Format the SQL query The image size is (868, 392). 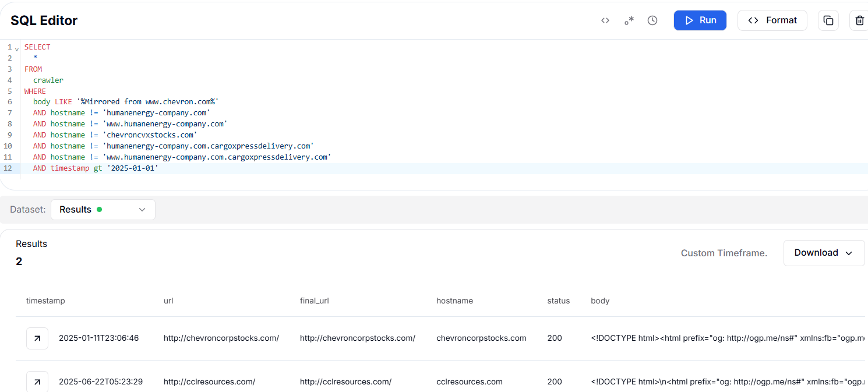pyautogui.click(x=772, y=20)
